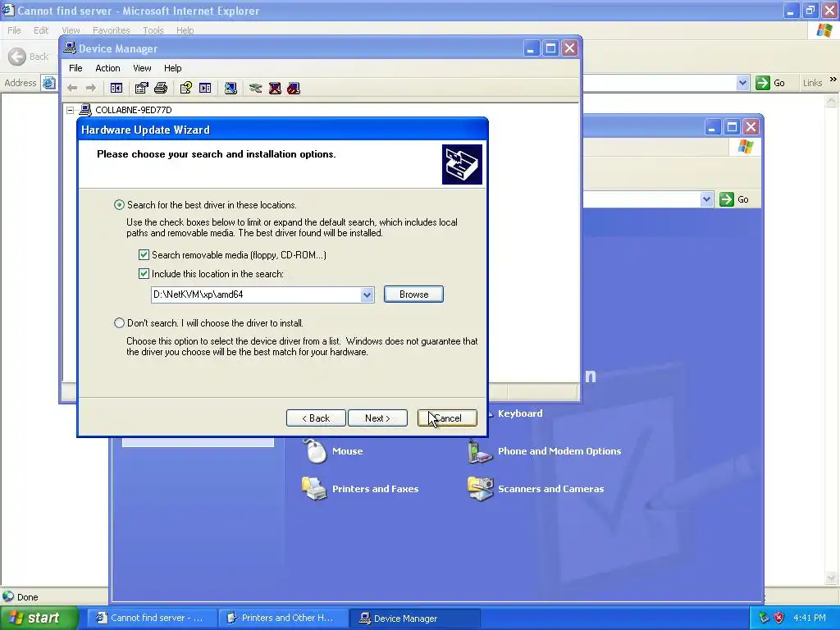Click the Update Driver toolbar icon
This screenshot has height=630, width=840.
256,88
